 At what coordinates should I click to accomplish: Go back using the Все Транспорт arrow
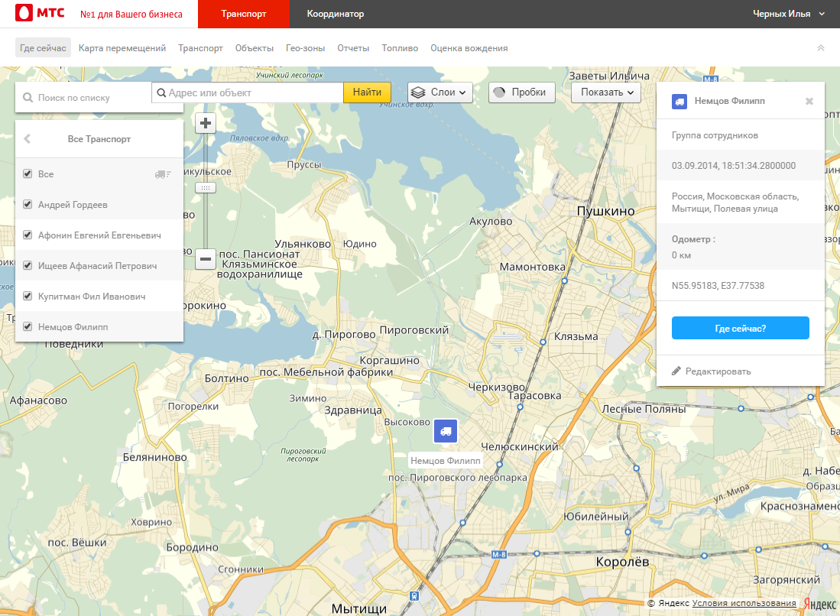[28, 139]
